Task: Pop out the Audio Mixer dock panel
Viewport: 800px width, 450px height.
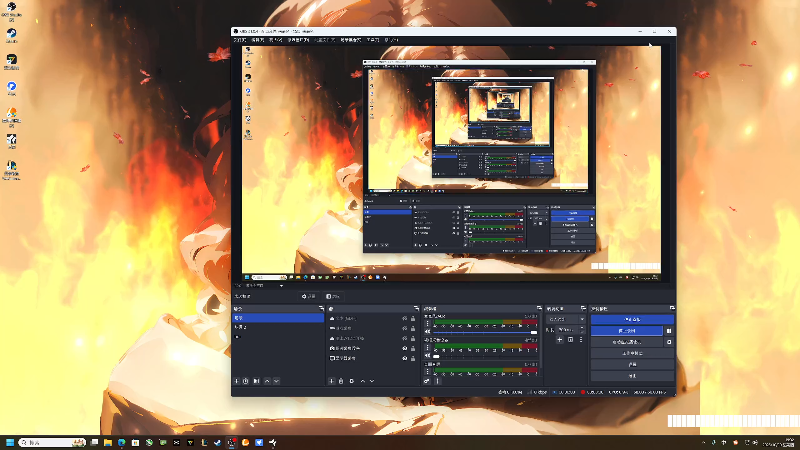Action: click(539, 309)
